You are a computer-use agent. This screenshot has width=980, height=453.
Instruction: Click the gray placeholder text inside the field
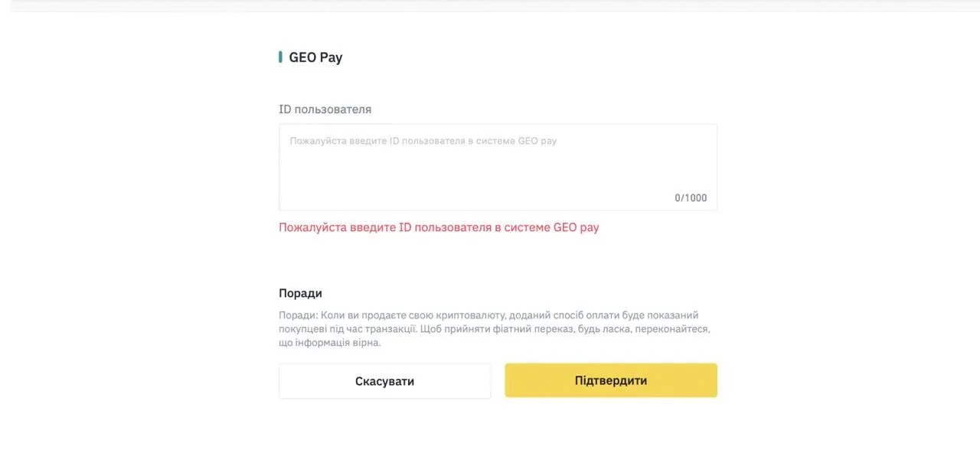pos(423,141)
